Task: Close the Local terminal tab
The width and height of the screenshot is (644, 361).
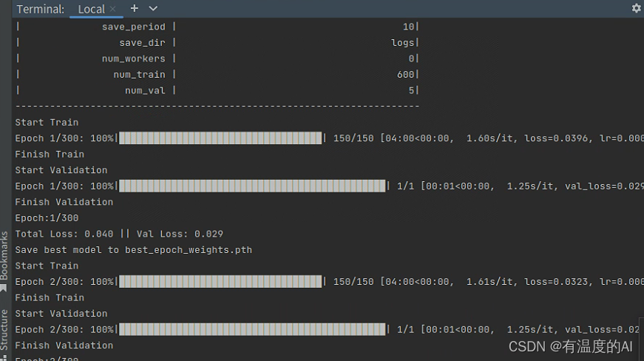Action: (x=113, y=9)
